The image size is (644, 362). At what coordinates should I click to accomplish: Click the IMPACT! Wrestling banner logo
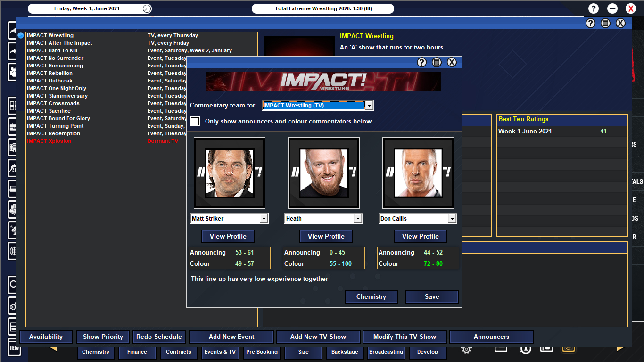[323, 82]
